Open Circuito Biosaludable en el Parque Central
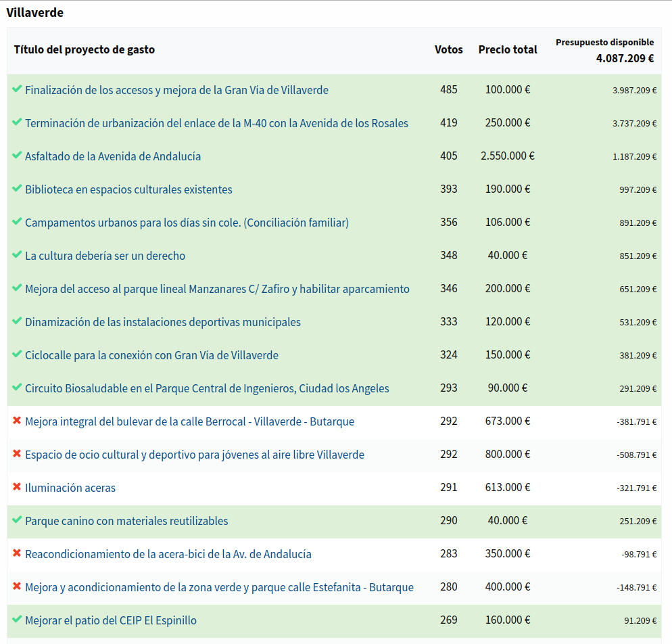The image size is (672, 644). point(207,388)
